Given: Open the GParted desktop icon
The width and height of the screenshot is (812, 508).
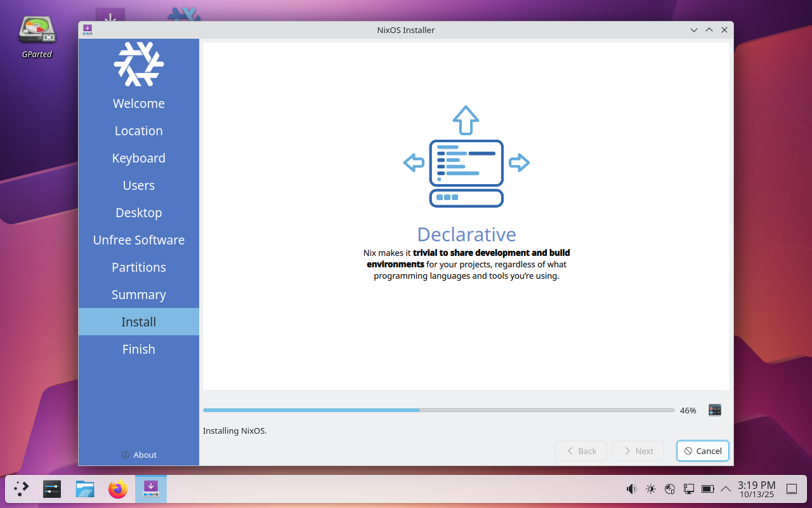Looking at the screenshot, I should coord(37,36).
